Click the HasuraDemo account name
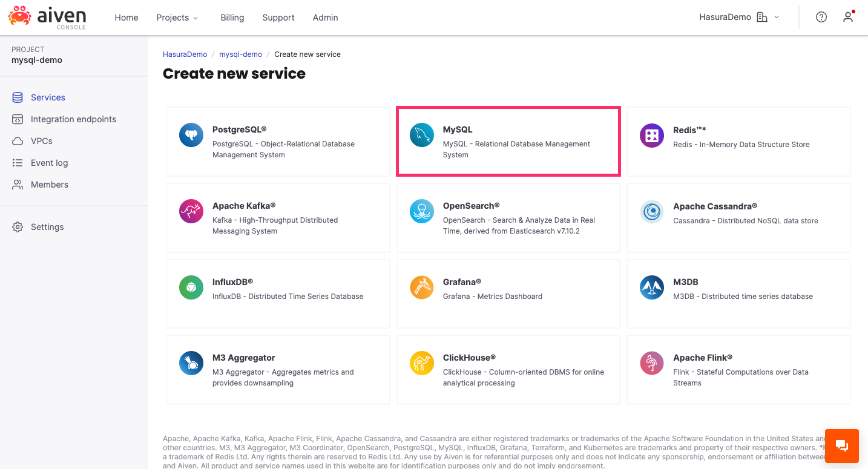This screenshot has width=868, height=469. point(725,17)
